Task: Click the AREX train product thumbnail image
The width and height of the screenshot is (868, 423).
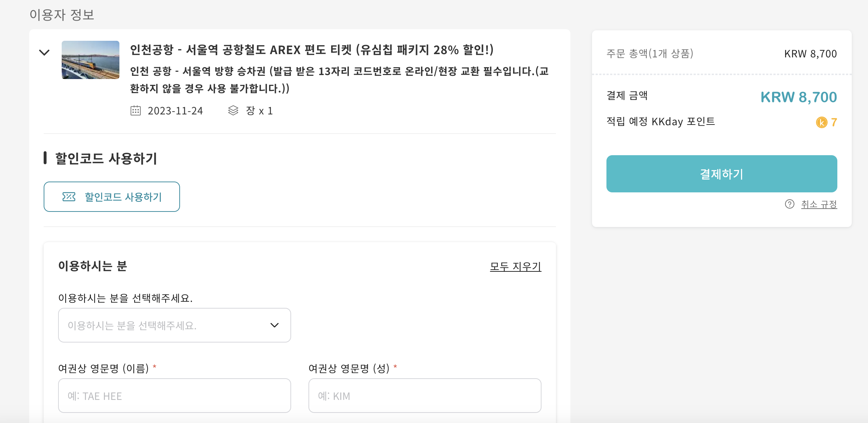Action: [90, 60]
